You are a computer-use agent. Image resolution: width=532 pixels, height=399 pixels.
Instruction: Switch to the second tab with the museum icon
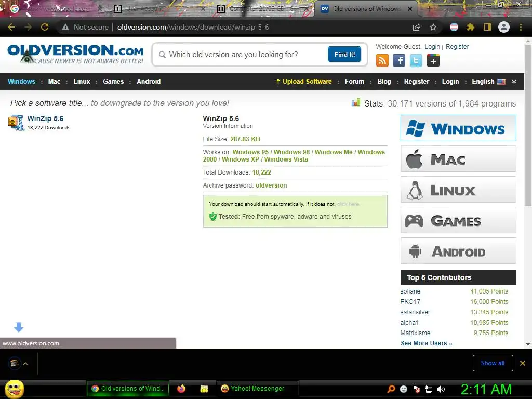pos(159,9)
